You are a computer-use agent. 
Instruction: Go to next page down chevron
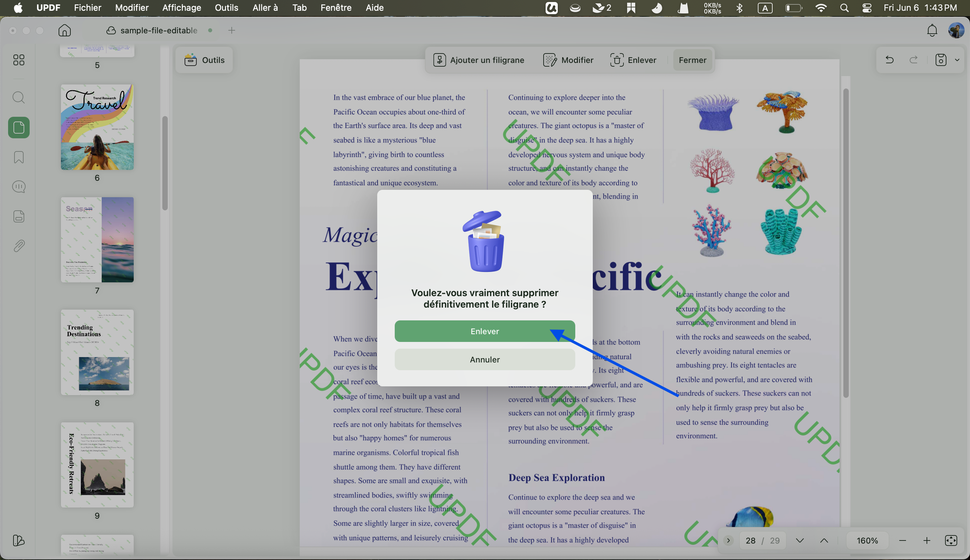pyautogui.click(x=800, y=541)
